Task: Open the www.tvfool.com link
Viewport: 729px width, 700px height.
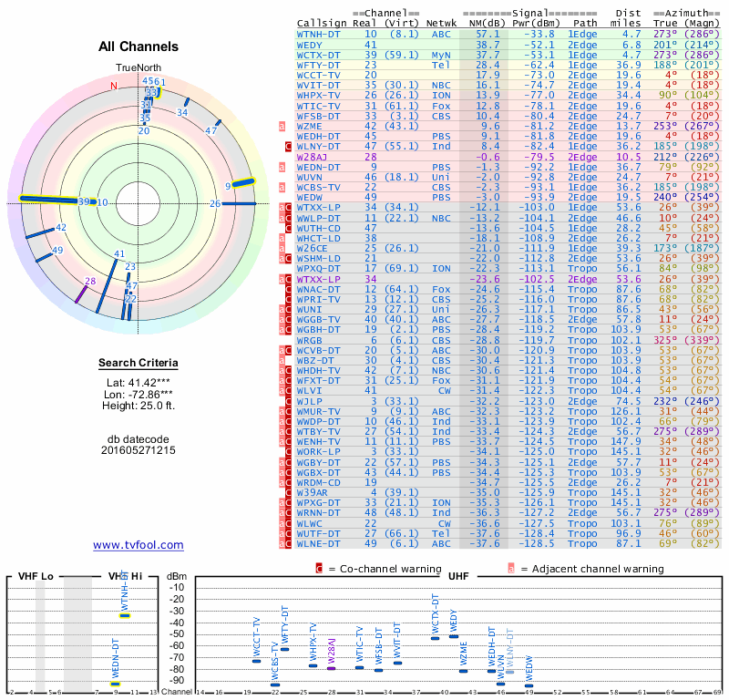Action: point(139,545)
